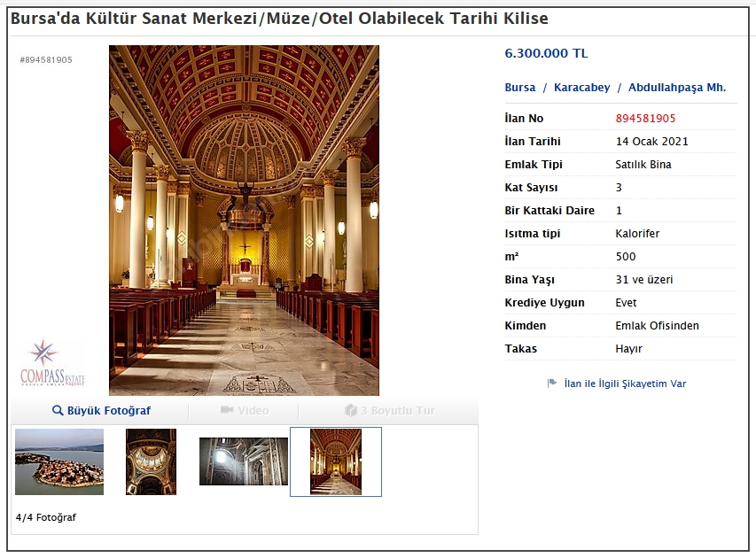756x558 pixels.
Task: Select the church nave aisle thumbnail
Action: tap(336, 461)
